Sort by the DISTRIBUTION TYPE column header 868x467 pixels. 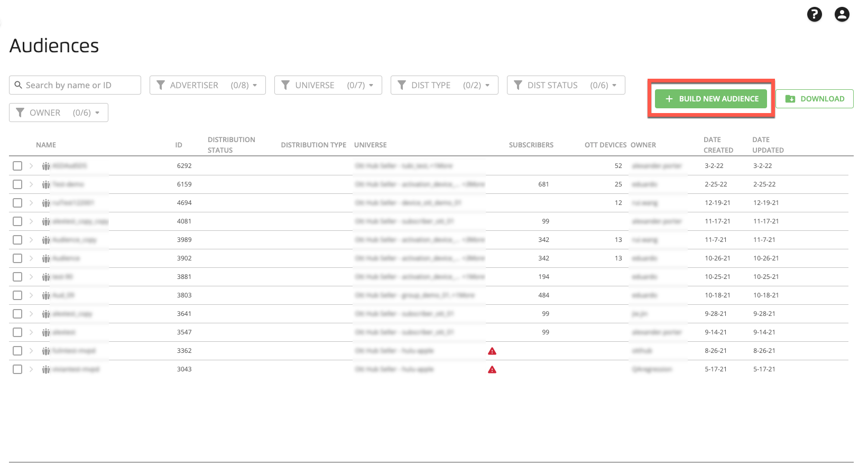point(313,145)
